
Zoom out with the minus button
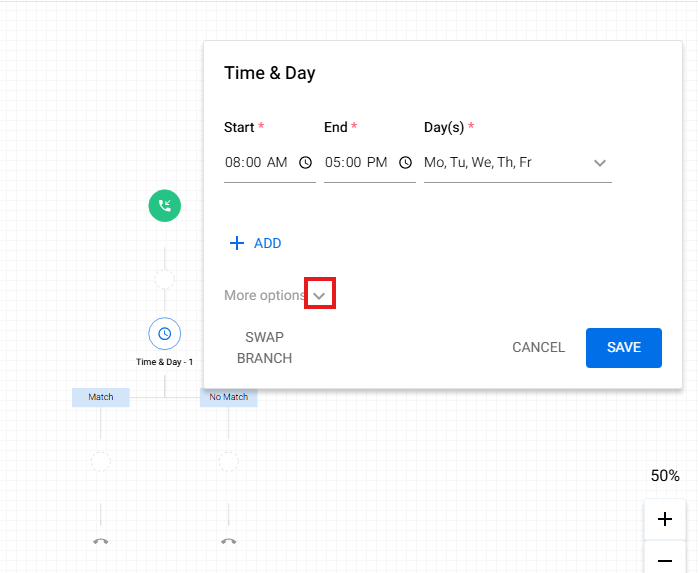pyautogui.click(x=665, y=557)
